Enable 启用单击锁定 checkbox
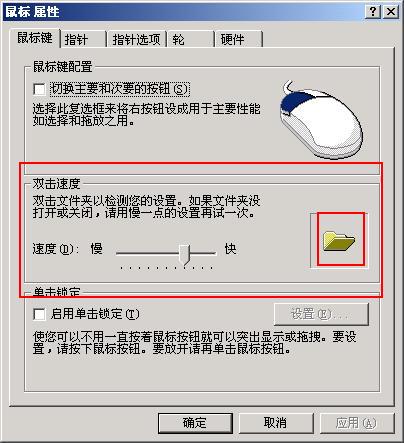404x443 pixels. coord(39,314)
